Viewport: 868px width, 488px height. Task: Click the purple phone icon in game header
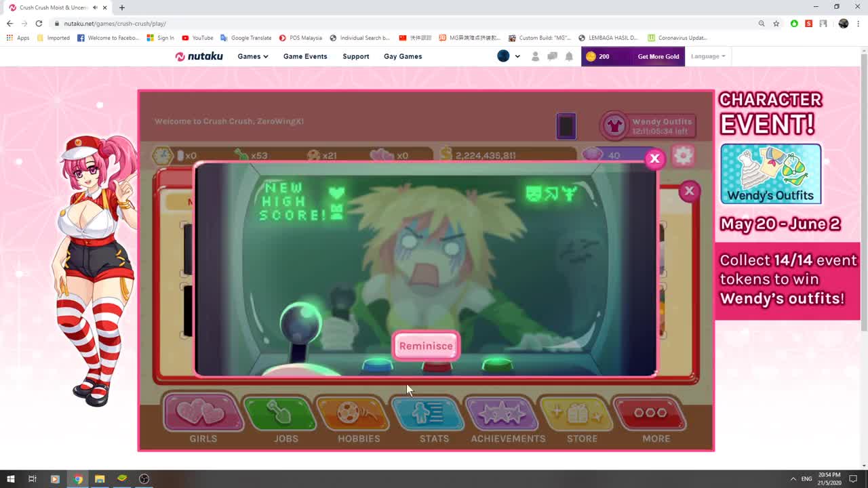[x=566, y=126]
